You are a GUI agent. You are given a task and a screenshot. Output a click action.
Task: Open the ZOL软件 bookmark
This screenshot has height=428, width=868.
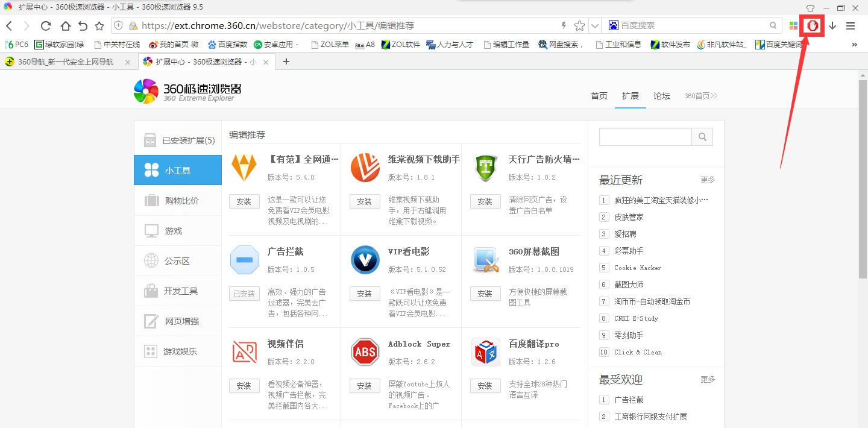[x=401, y=44]
